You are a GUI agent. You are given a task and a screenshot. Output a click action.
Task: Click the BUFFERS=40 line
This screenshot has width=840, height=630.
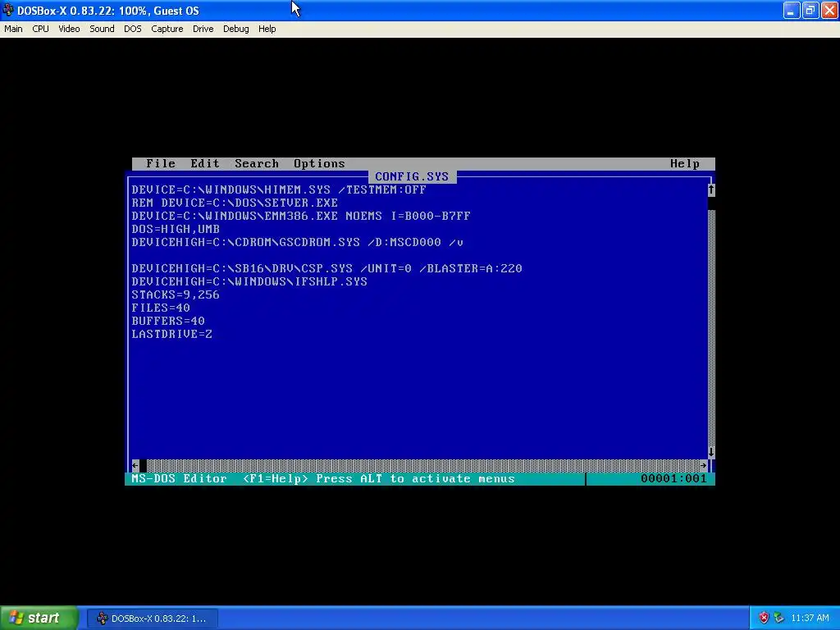pos(168,321)
